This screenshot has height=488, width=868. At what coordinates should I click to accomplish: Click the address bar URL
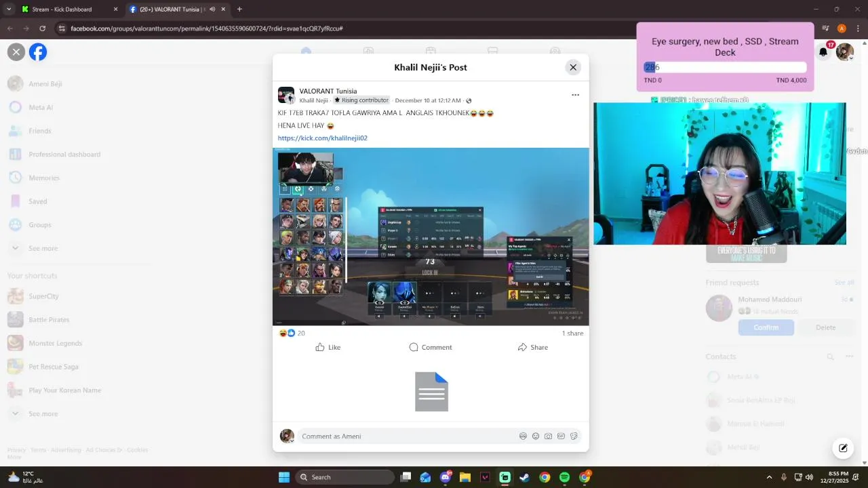[206, 28]
